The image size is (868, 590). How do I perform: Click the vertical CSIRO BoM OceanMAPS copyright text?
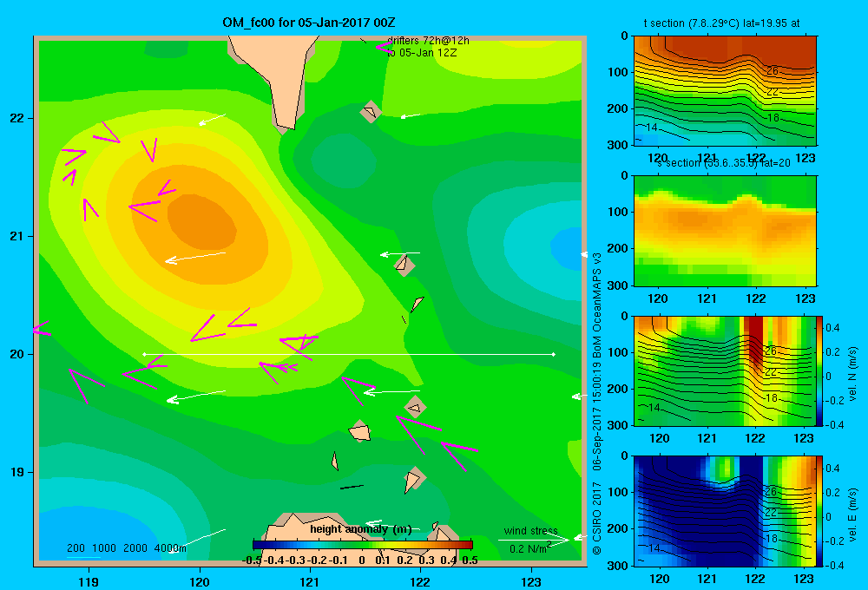pyautogui.click(x=597, y=402)
